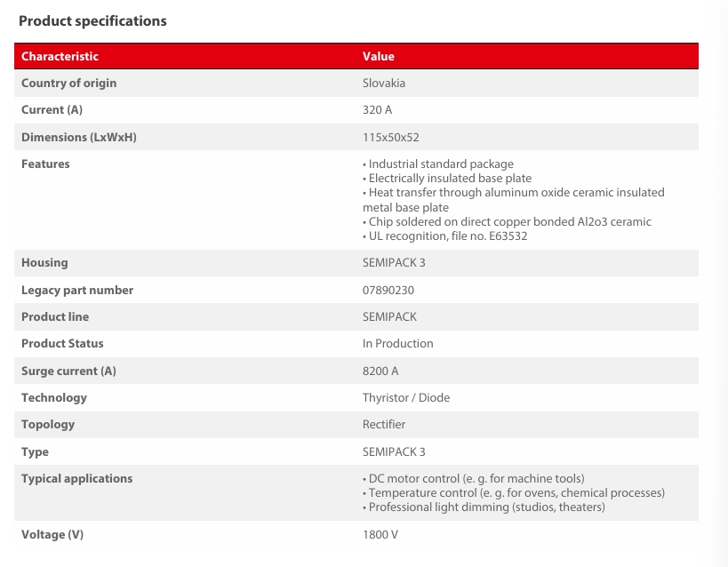Click the 8200 A surge current value

[x=380, y=371]
